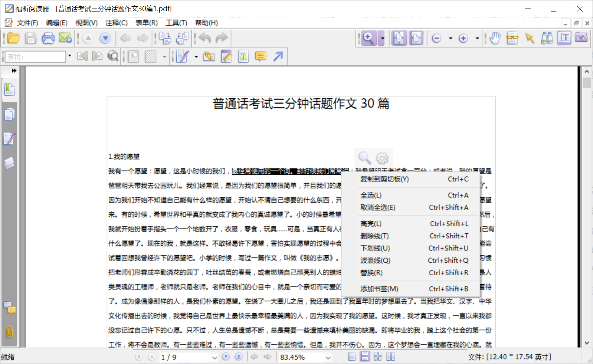This screenshot has width=593, height=364.
Task: Select the Hand tool
Action: click(x=495, y=38)
